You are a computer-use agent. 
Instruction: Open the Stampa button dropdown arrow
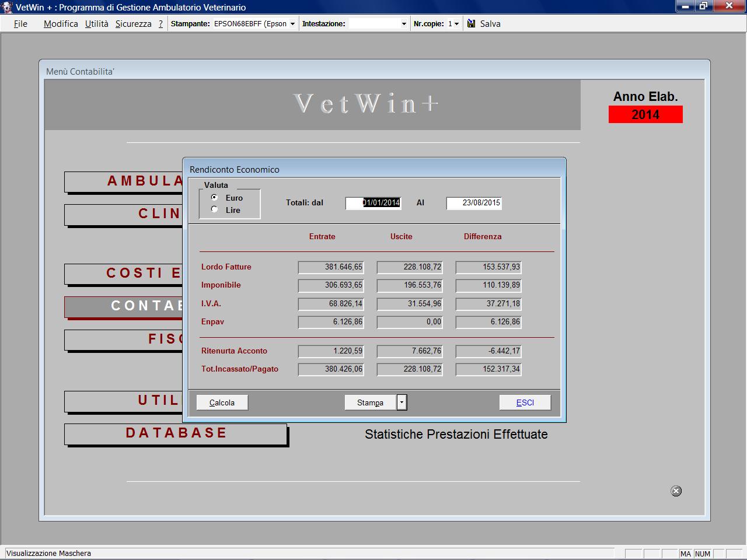[402, 402]
